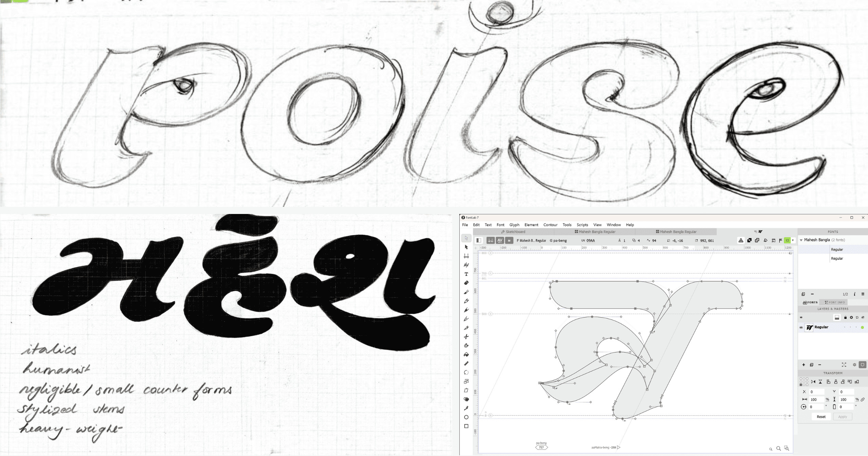Viewport: 868px width, 456px height.
Task: Open the Scripts menu
Action: pos(582,225)
